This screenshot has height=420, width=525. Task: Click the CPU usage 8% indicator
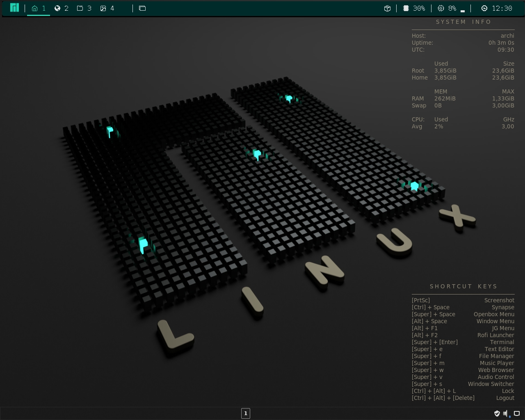click(x=447, y=8)
